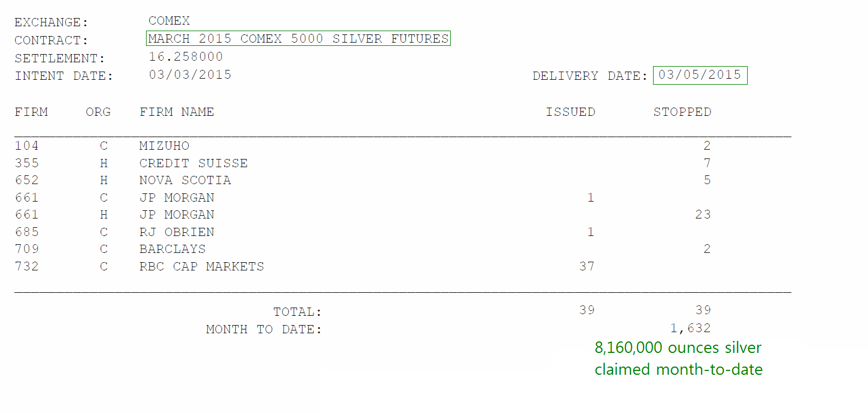868x413 pixels.
Task: Click the CREDIT SUISSE firm name
Action: [193, 163]
